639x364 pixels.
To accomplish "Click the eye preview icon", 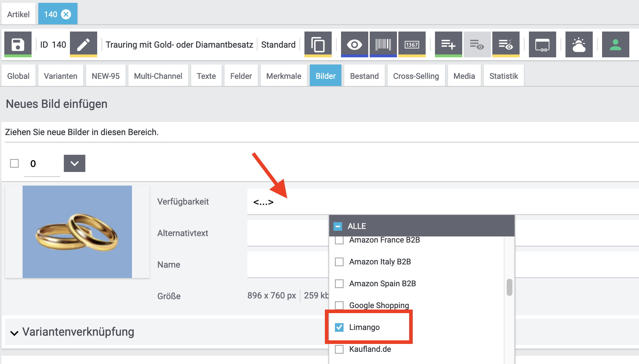I will click(354, 44).
